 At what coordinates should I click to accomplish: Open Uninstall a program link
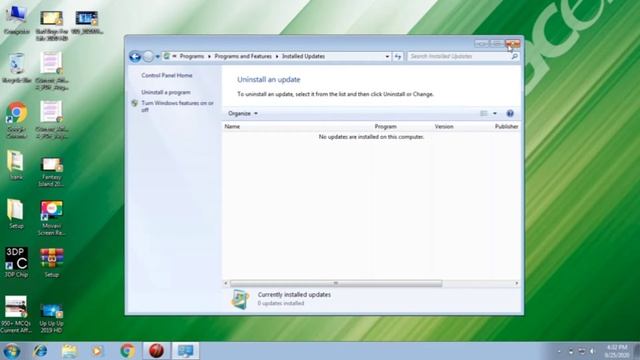(166, 92)
